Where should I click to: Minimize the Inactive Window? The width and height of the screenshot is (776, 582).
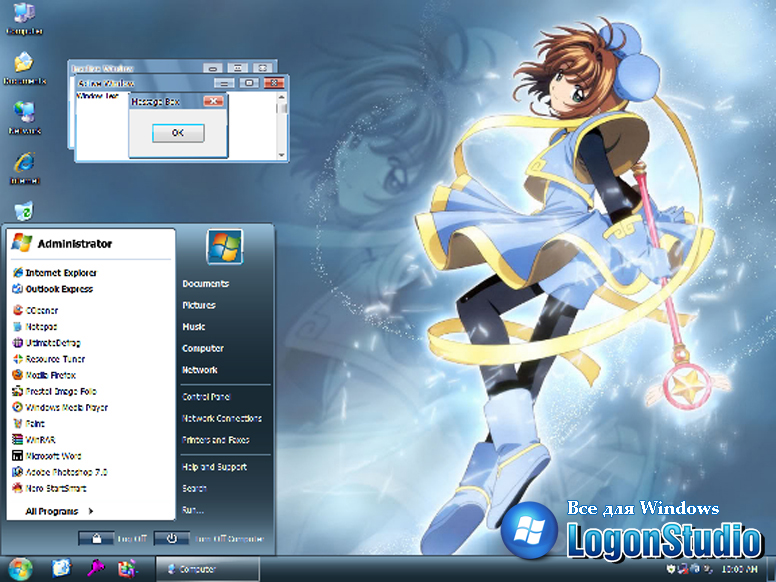point(213,68)
